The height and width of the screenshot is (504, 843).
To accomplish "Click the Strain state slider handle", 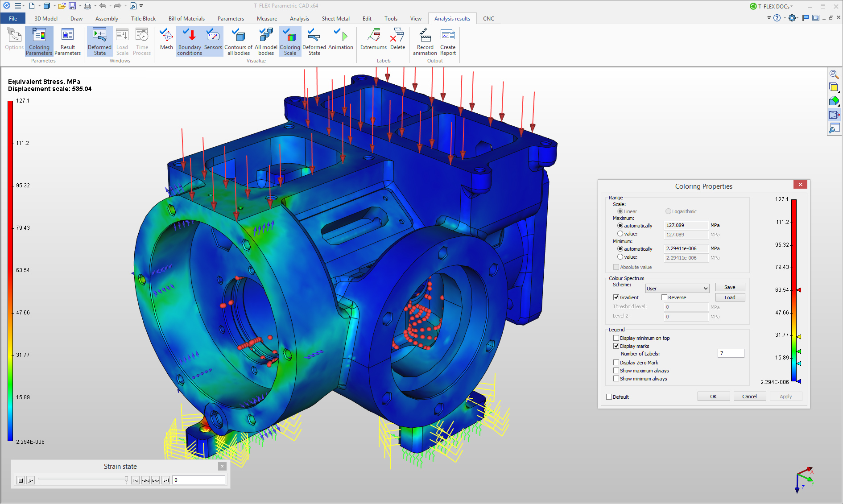I will click(126, 479).
